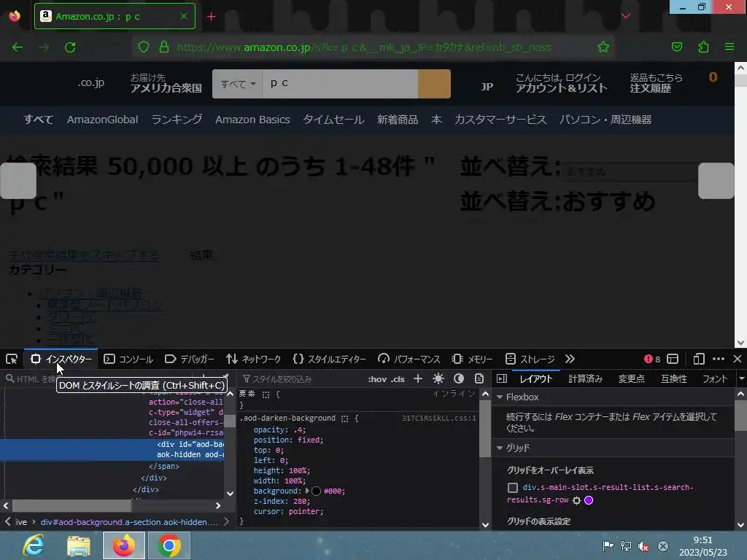
Task: Open responsive design mode icon
Action: pyautogui.click(x=699, y=359)
